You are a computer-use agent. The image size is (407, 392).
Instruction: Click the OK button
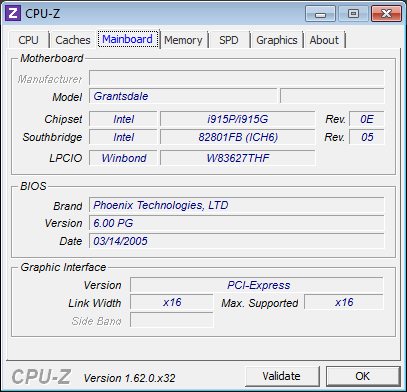click(363, 376)
